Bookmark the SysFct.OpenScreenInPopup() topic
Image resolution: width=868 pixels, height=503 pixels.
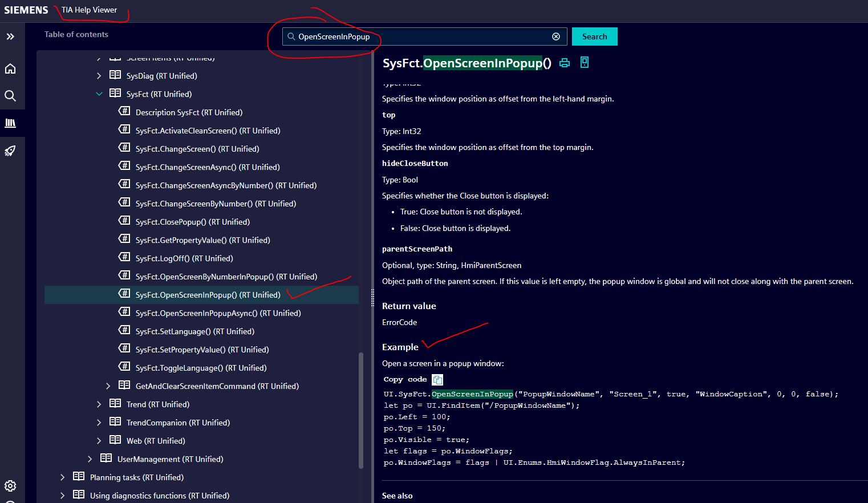[585, 62]
